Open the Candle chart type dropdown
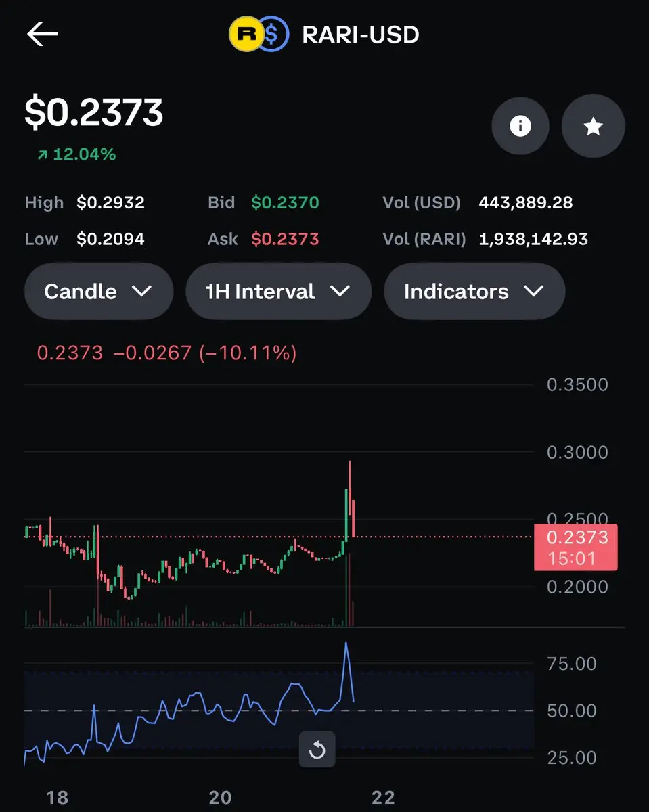 click(99, 292)
